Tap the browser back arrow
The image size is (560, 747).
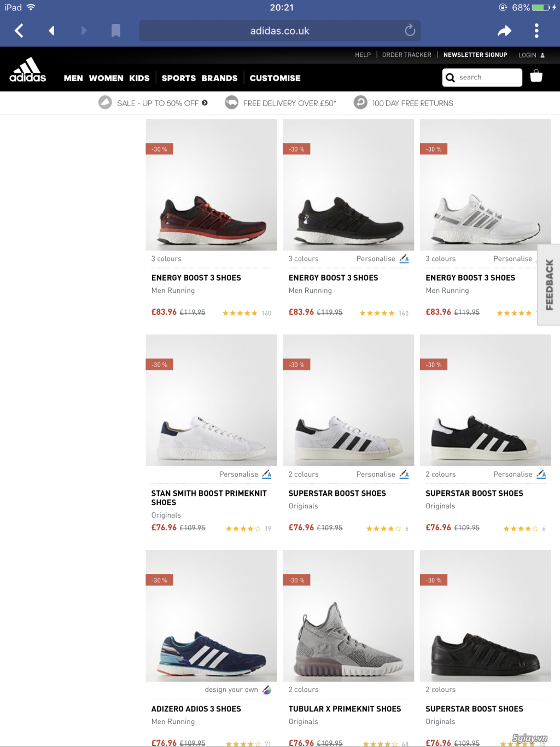click(x=19, y=31)
